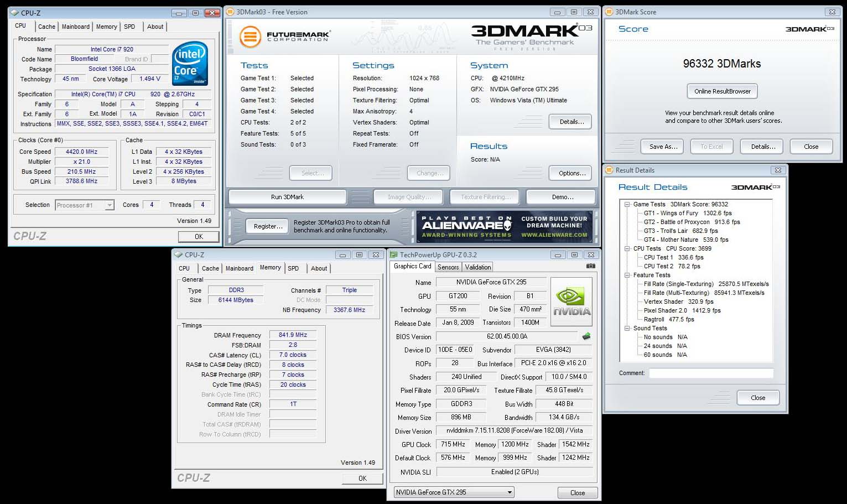Click Run 3DMark button
This screenshot has height=504, width=847.
[287, 197]
